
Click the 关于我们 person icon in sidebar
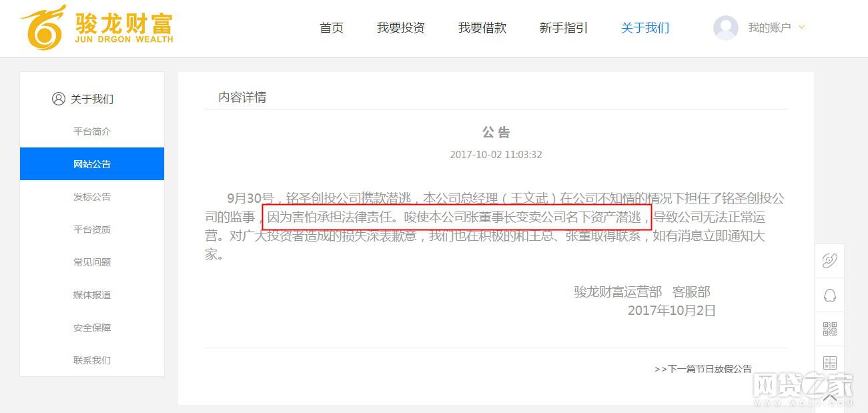pos(59,99)
